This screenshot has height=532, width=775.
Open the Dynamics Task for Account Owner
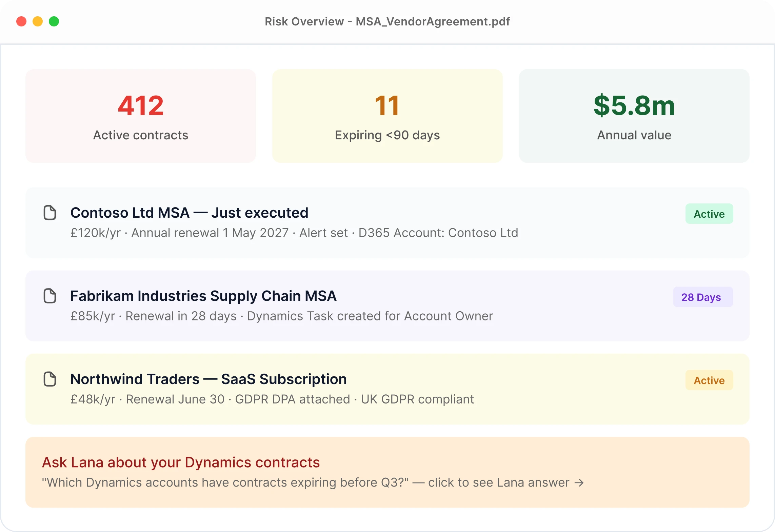click(370, 316)
